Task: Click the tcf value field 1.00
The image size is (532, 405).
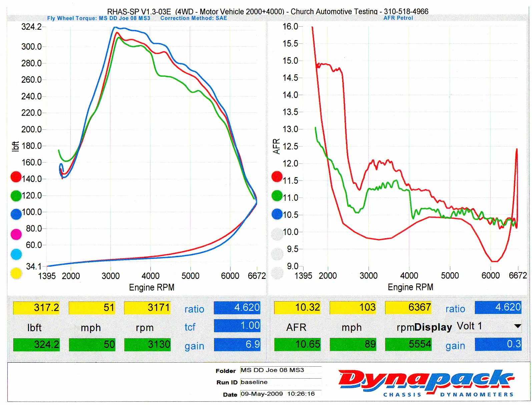Action: tap(237, 326)
